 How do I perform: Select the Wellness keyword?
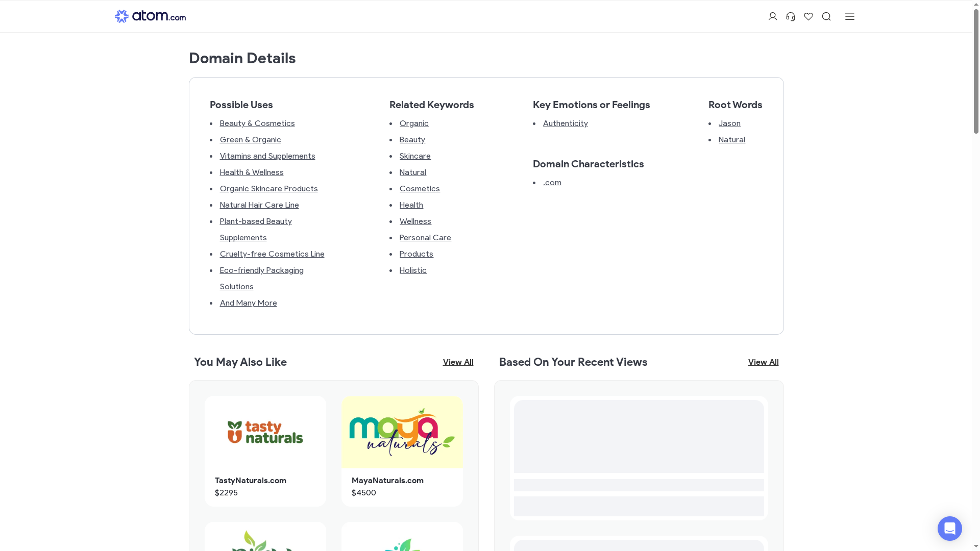point(415,221)
